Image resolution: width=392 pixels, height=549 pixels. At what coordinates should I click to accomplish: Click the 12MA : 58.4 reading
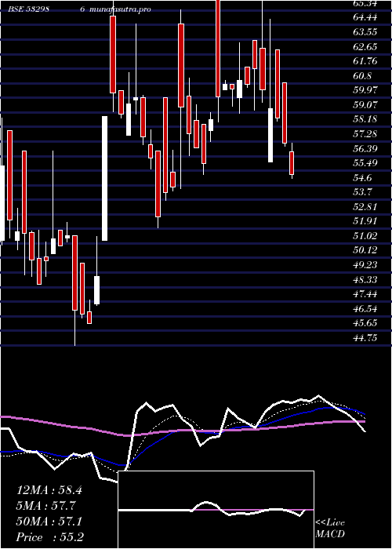[x=49, y=490]
